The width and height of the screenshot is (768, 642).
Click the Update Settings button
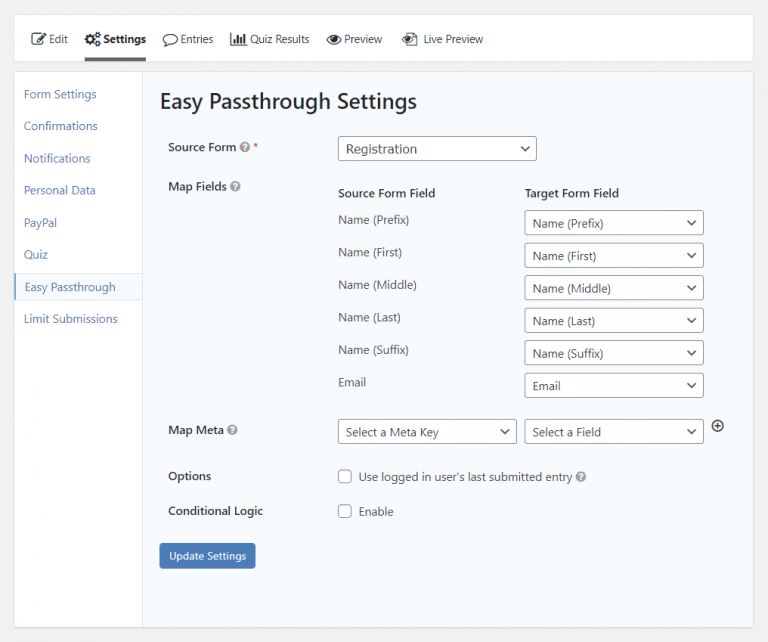(x=207, y=556)
